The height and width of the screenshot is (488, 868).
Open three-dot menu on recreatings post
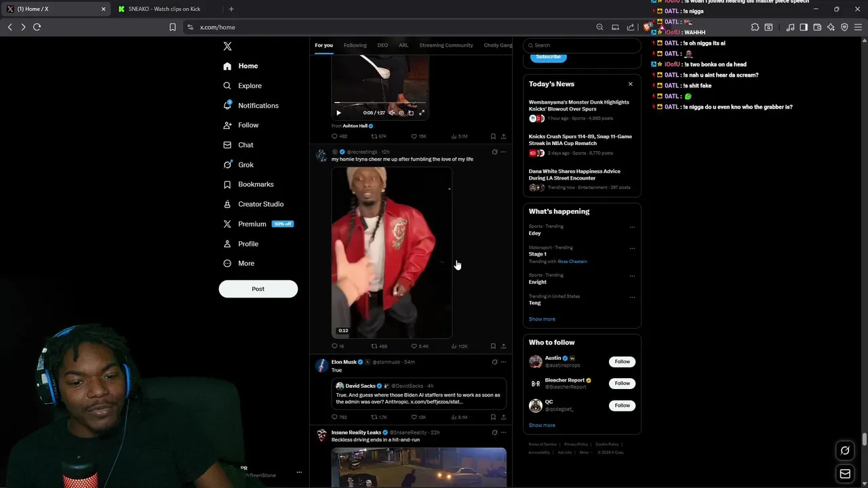point(503,152)
